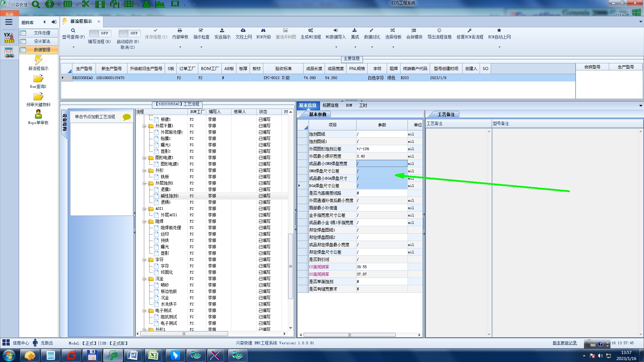This screenshot has width=644, height=362.
Task: Click the 数据对比 toolbar icon
Action: click(372, 31)
